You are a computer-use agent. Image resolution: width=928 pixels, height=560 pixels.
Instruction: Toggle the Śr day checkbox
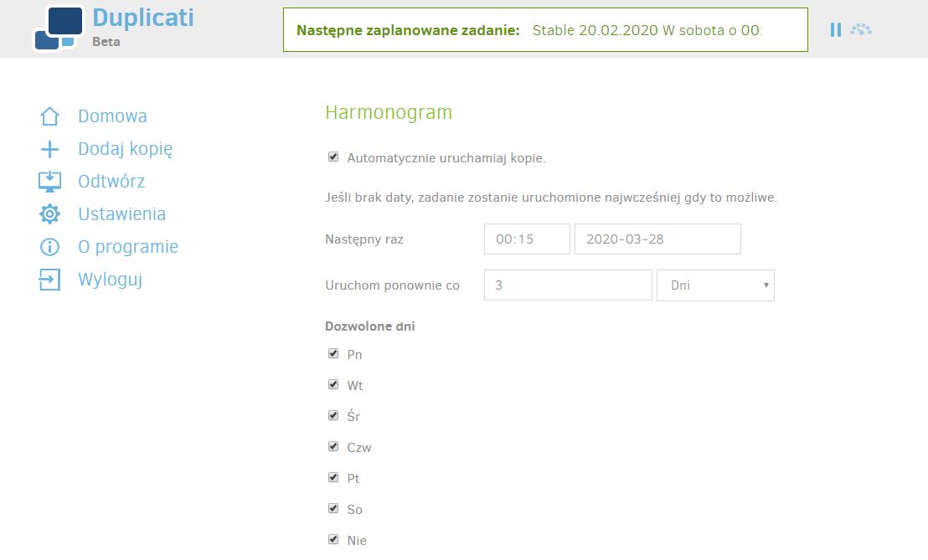[x=333, y=415]
